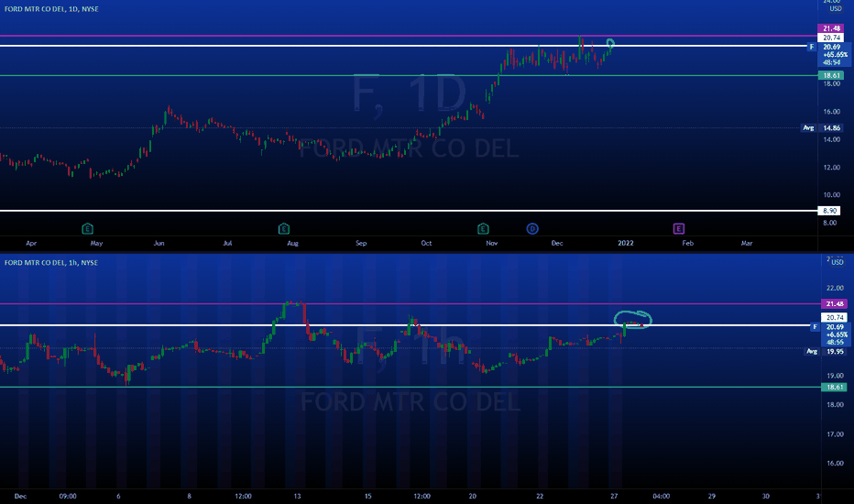This screenshot has width=854, height=504.
Task: Click the F symbol tag on daily chart
Action: tap(812, 47)
